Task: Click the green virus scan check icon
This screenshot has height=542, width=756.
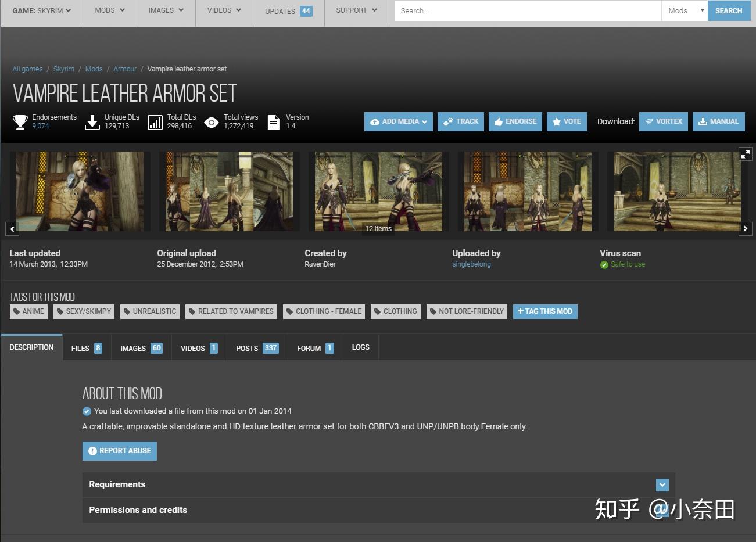Action: pos(604,265)
